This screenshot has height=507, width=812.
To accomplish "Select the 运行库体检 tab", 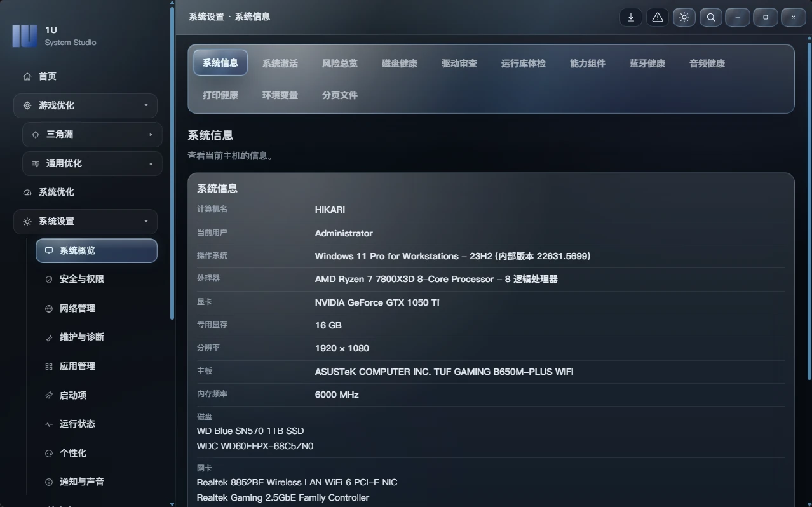I will [x=524, y=64].
